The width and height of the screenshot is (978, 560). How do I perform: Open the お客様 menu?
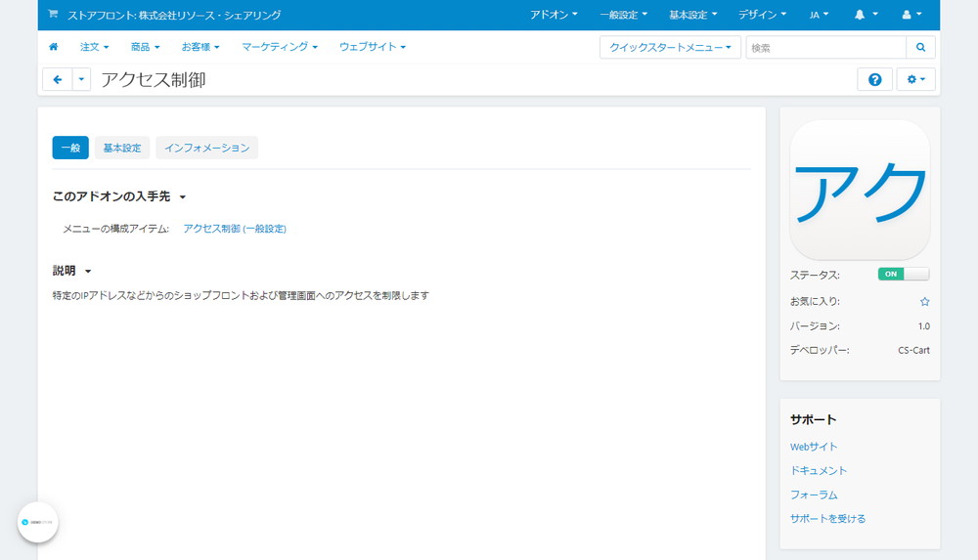coord(200,47)
